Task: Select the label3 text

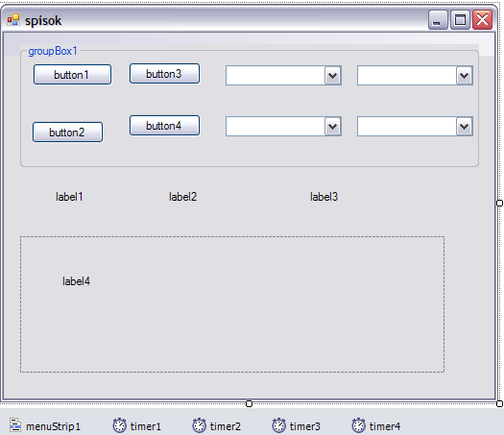Action: (x=324, y=197)
